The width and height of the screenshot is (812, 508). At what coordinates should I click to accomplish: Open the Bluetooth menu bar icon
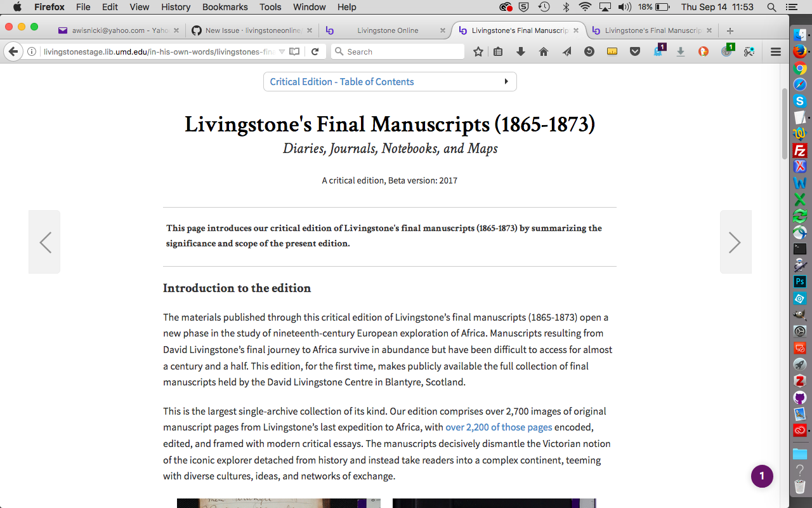[x=566, y=7]
